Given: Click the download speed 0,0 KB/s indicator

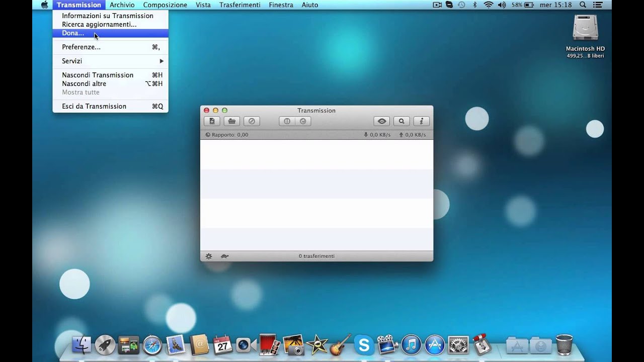Looking at the screenshot, I should [377, 135].
